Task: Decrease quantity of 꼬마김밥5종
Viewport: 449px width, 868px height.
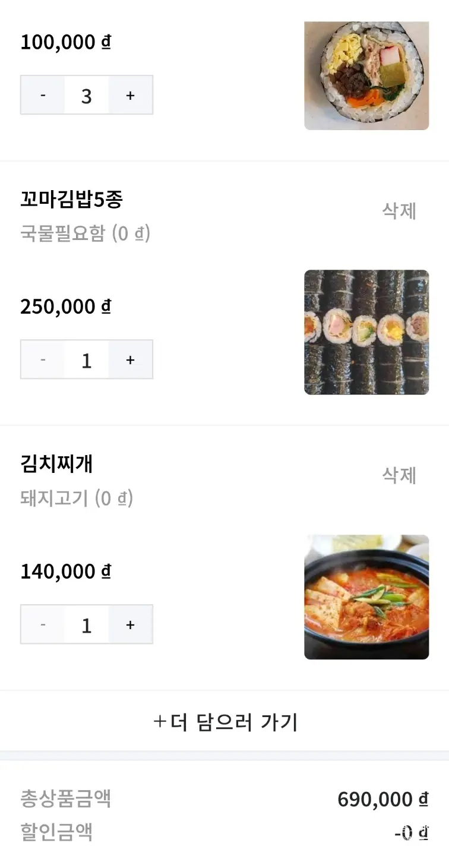Action: pos(43,359)
